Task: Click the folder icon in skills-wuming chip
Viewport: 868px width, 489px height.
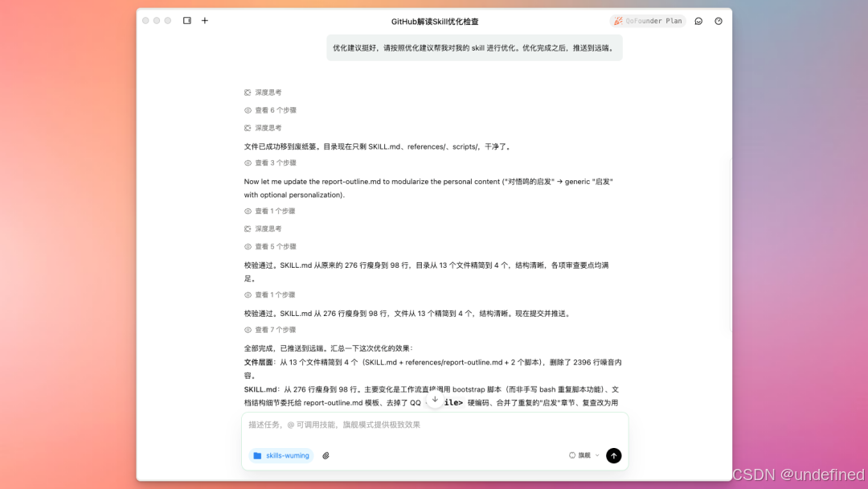Action: (257, 455)
